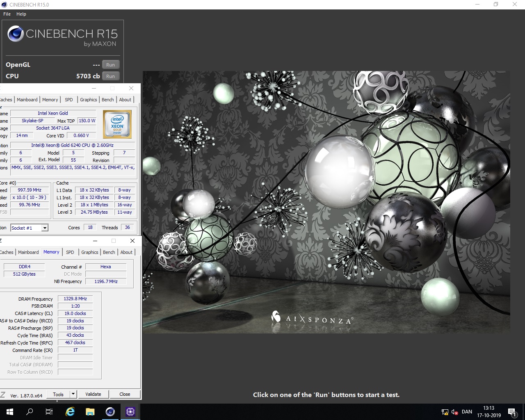Image resolution: width=525 pixels, height=420 pixels.
Task: Click the 36 threads count field
Action: (x=128, y=227)
